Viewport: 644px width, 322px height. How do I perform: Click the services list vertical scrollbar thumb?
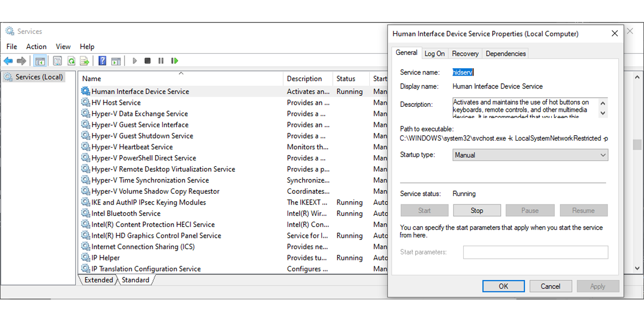click(637, 144)
